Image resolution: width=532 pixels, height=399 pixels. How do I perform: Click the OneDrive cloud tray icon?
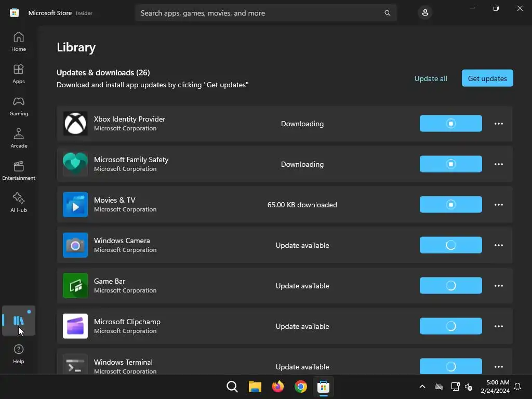439,387
